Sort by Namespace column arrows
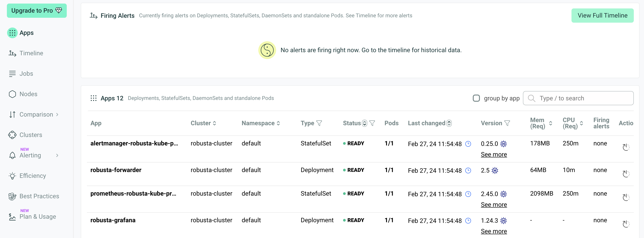644x238 pixels. tap(278, 123)
